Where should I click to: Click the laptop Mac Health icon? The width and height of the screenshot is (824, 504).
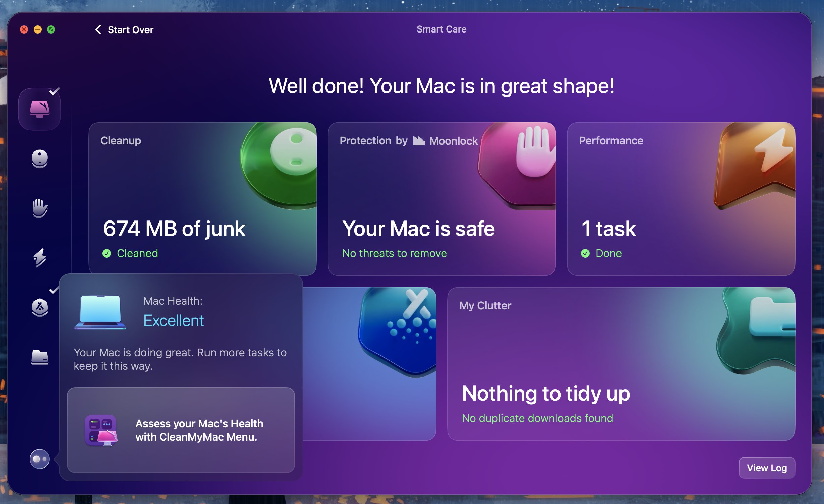[x=100, y=312]
